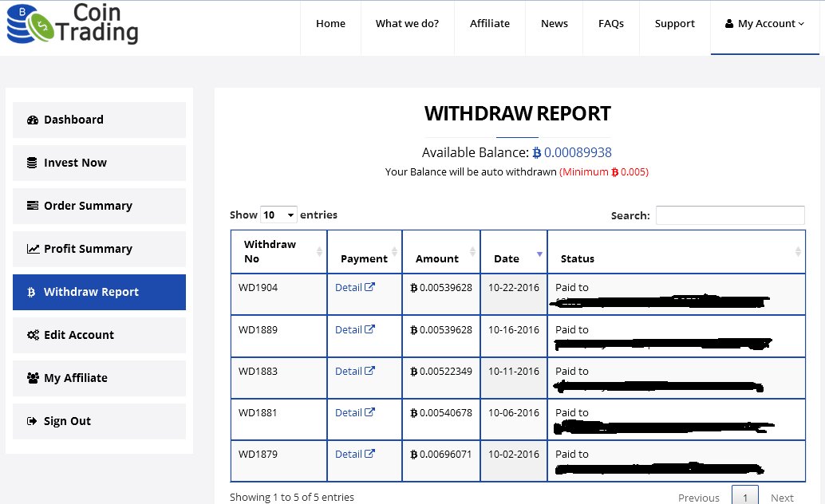Open the What we do? page
The height and width of the screenshot is (504, 825).
pos(407,24)
